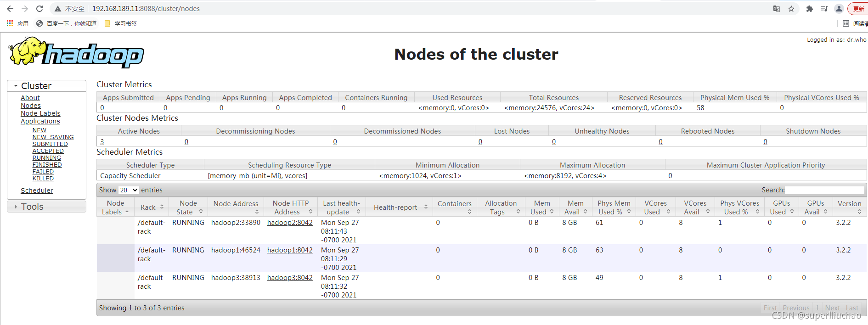Reload the page with the refresh icon
Viewport: 868px width, 325px height.
[x=39, y=9]
